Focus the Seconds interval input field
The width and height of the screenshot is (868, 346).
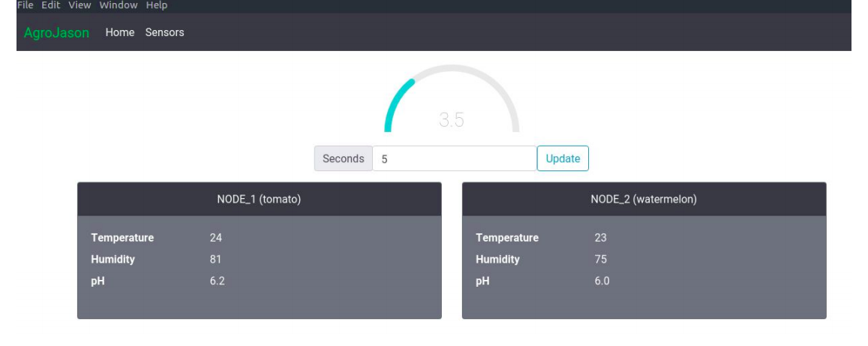point(454,158)
